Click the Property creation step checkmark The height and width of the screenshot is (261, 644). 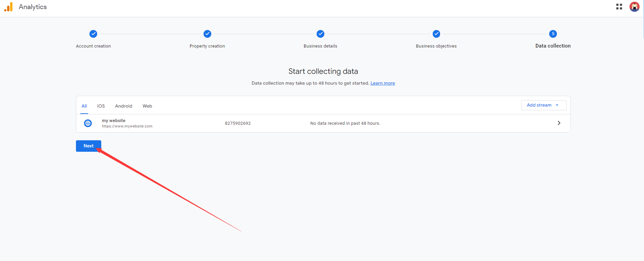[x=207, y=34]
